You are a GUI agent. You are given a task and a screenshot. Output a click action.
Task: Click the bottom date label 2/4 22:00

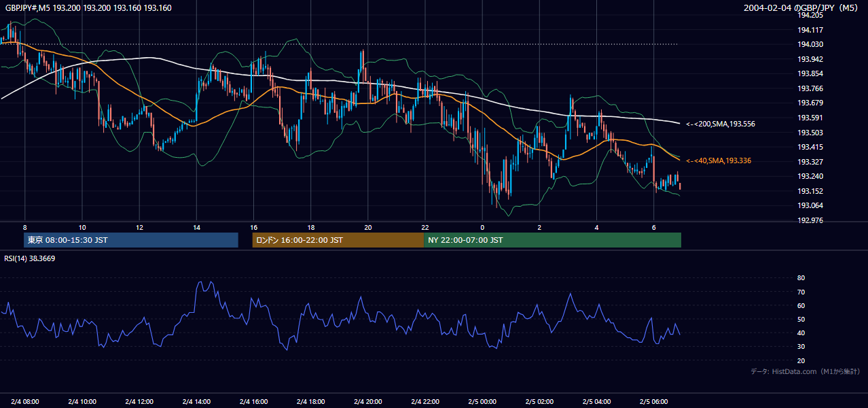425,401
